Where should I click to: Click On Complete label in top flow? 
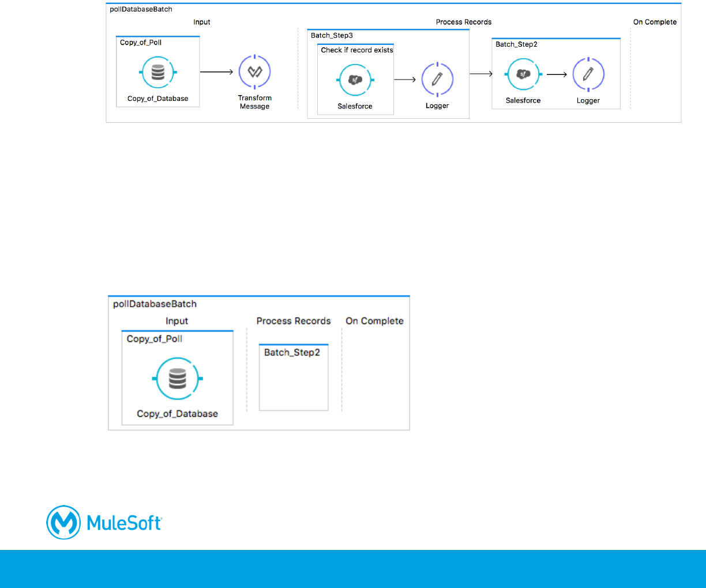click(x=655, y=22)
